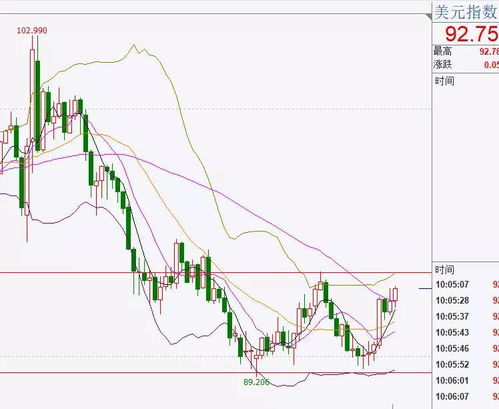Click the lower 时间 header above tick list
This screenshot has height=409, width=499.
(445, 270)
